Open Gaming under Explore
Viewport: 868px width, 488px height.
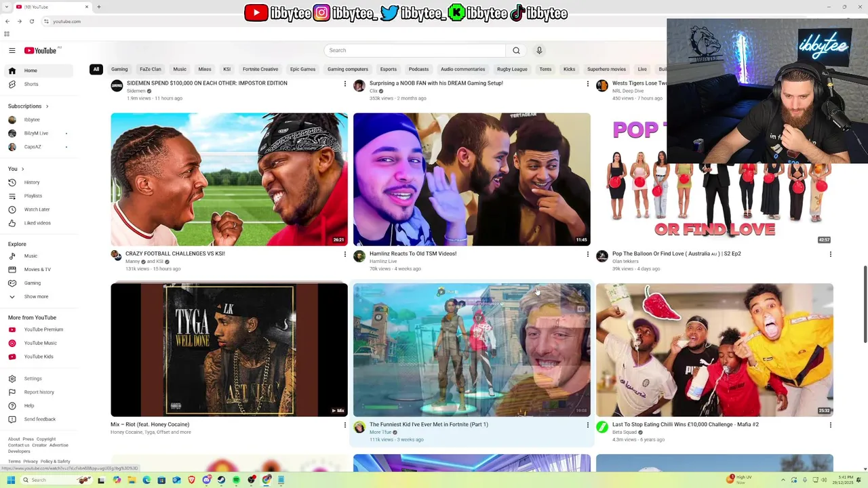tap(39, 283)
